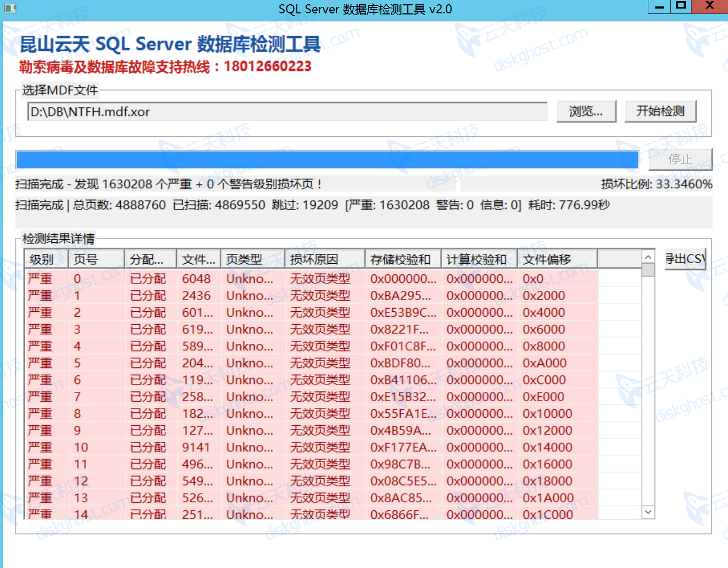This screenshot has height=568, width=728.
Task: Click the results list scroll-up arrow
Action: pos(648,257)
